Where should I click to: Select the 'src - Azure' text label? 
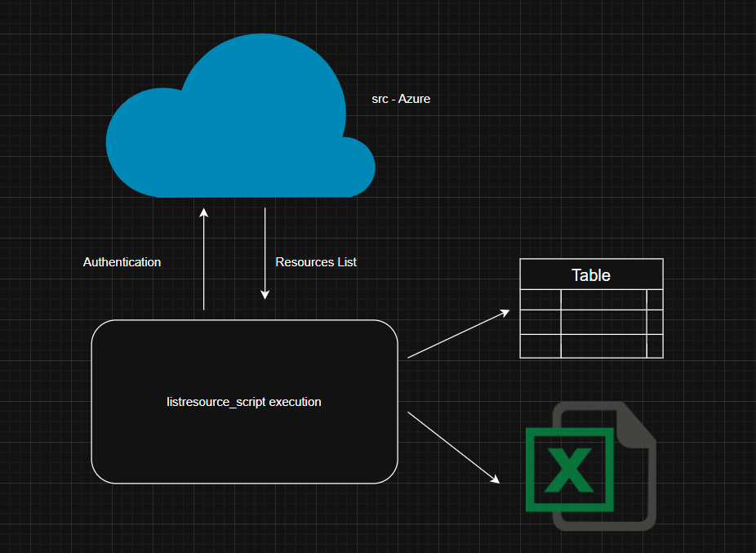(401, 98)
